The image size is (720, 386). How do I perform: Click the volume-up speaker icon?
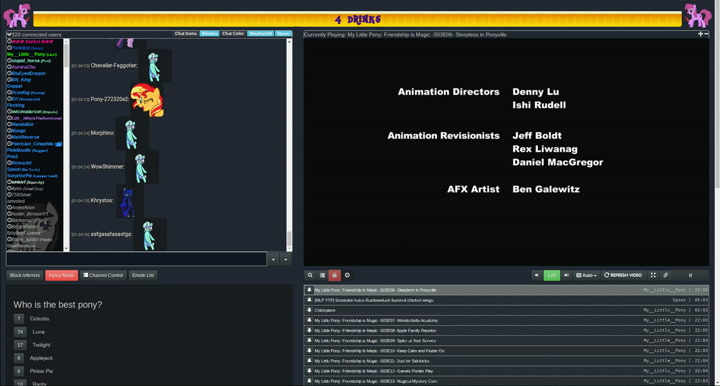point(566,275)
